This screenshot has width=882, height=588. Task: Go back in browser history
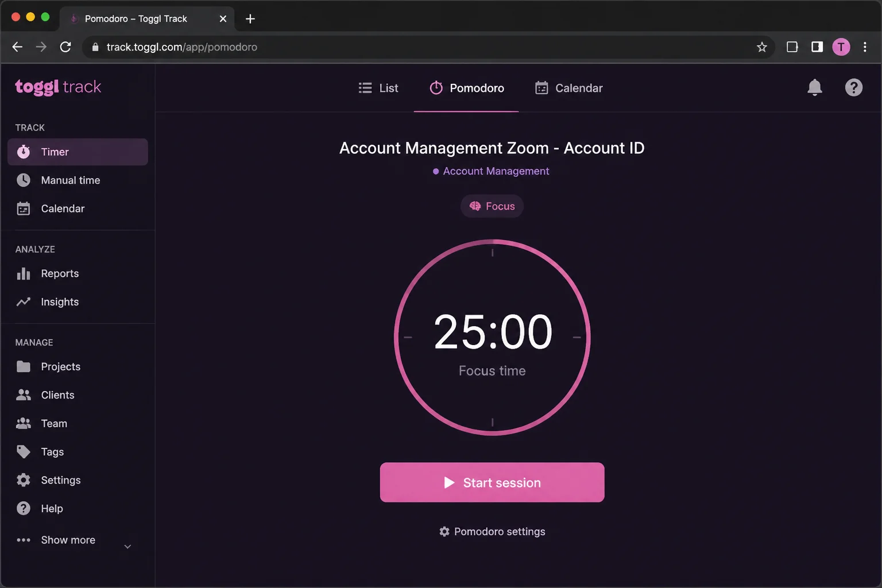click(17, 47)
